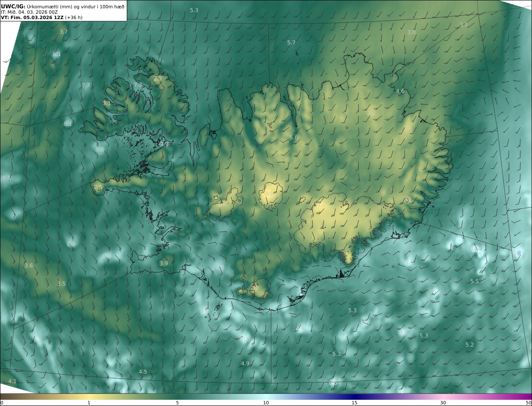Select the 'VT: Fim. 05.03.2026 12Z' valid-time text
The image size is (532, 406).
pyautogui.click(x=32, y=17)
